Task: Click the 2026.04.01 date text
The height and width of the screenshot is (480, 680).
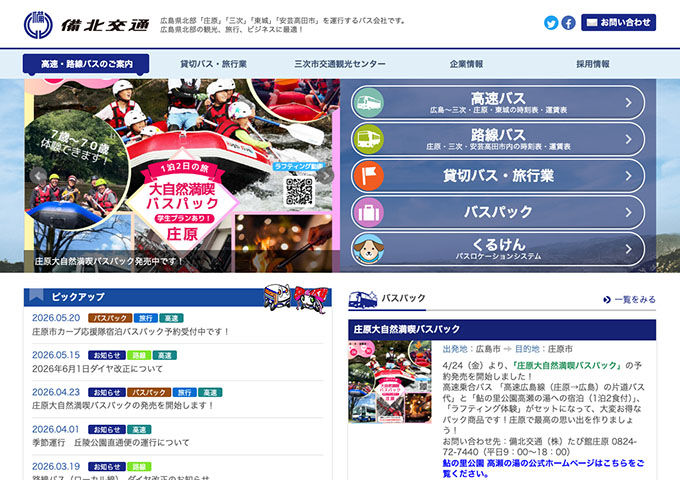Action: point(56,429)
